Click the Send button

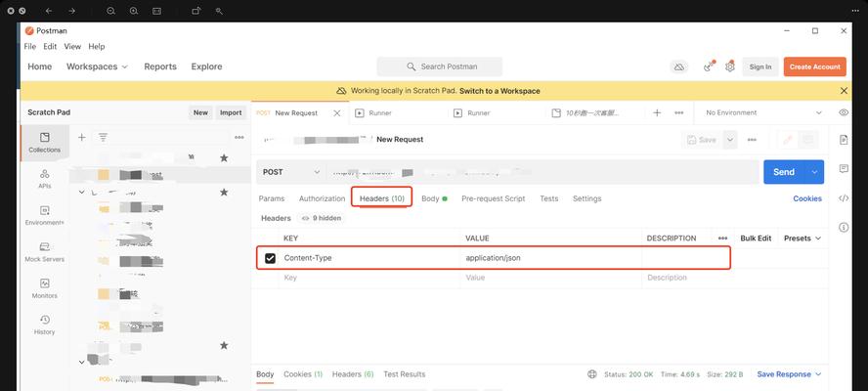click(x=784, y=172)
